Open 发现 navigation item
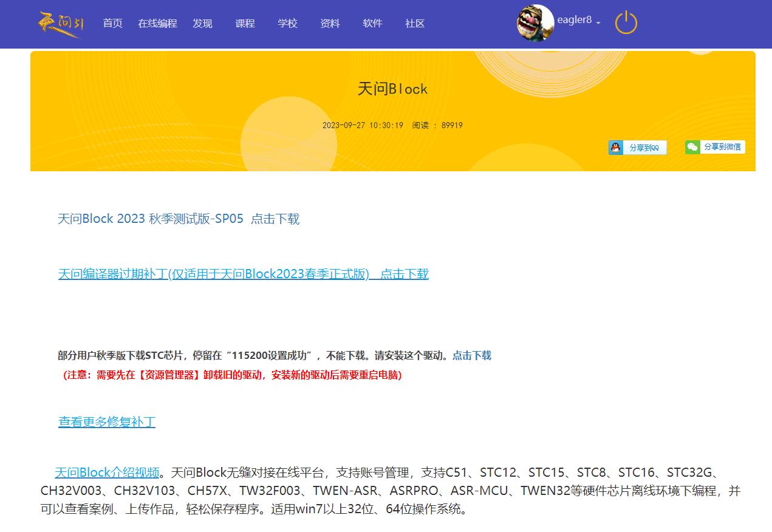 (202, 24)
